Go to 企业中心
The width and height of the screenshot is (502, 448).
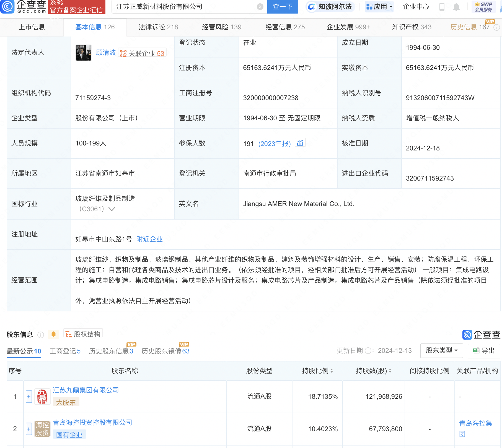416,7
